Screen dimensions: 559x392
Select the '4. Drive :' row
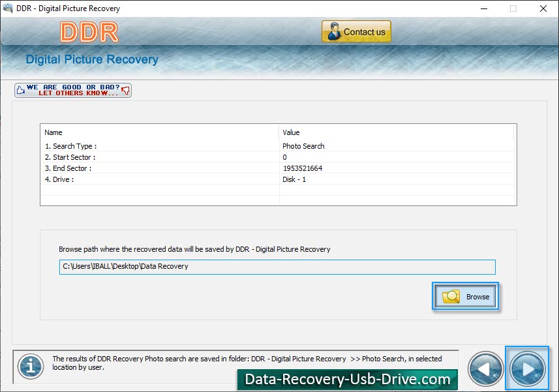pos(279,179)
